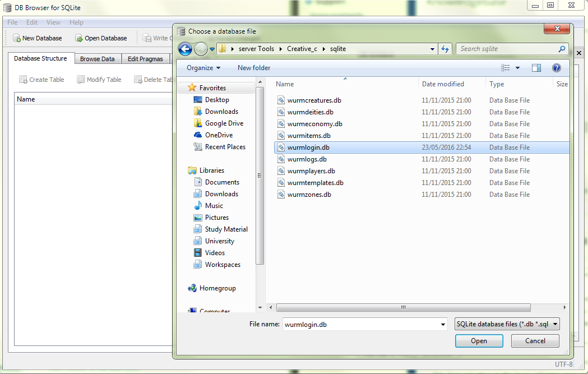The height and width of the screenshot is (374, 588).
Task: Select the wurmlogin.db file
Action: [422, 147]
